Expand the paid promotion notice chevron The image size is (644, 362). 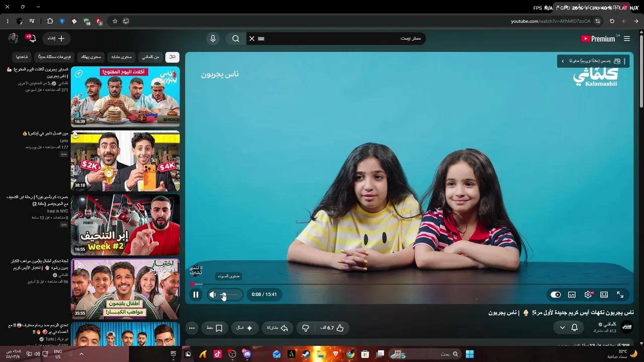(562, 61)
